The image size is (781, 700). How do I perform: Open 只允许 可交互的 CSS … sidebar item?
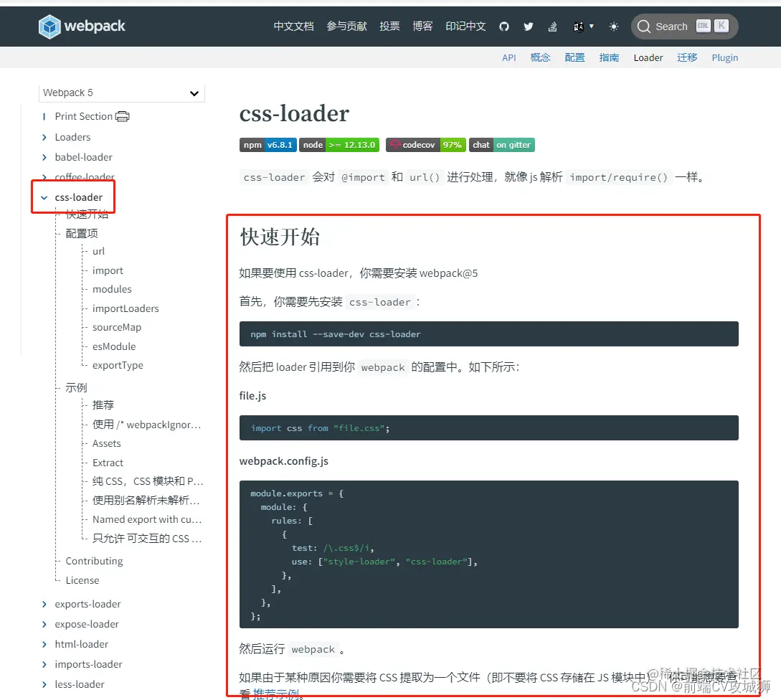pyautogui.click(x=147, y=539)
